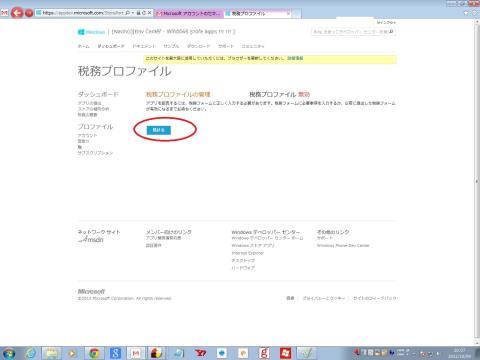
Task: Open サブスクリプション in the left sidebar
Action: coord(95,153)
